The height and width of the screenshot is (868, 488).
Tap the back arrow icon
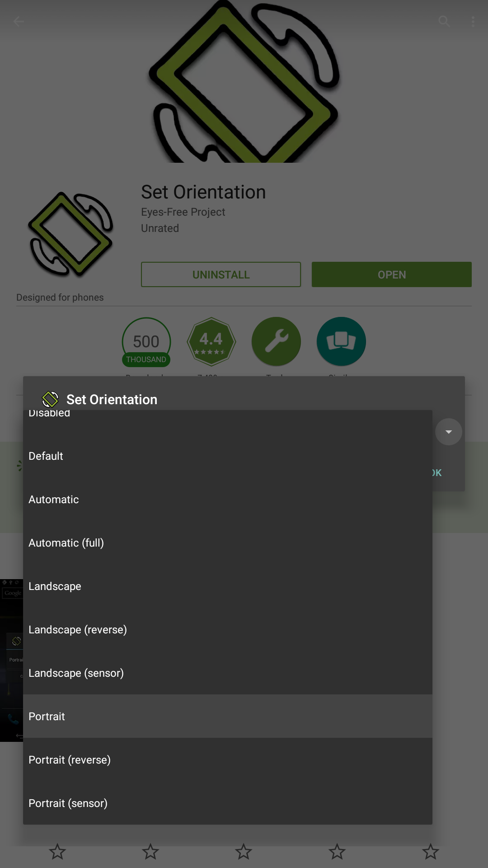coord(19,21)
